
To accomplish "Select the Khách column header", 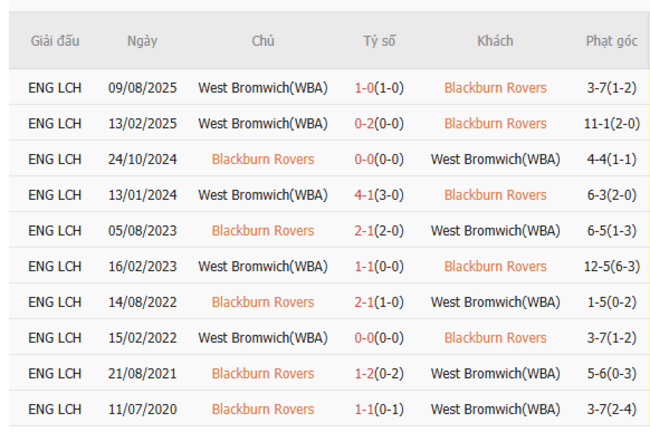I will 495,41.
